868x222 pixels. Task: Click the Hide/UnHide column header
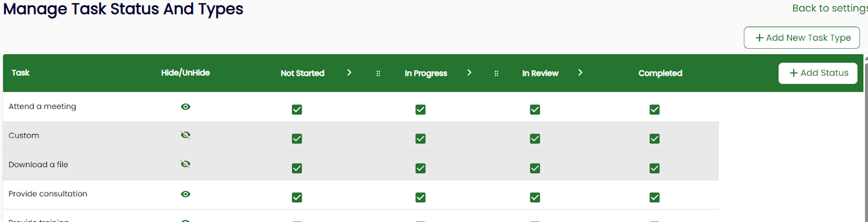click(186, 73)
